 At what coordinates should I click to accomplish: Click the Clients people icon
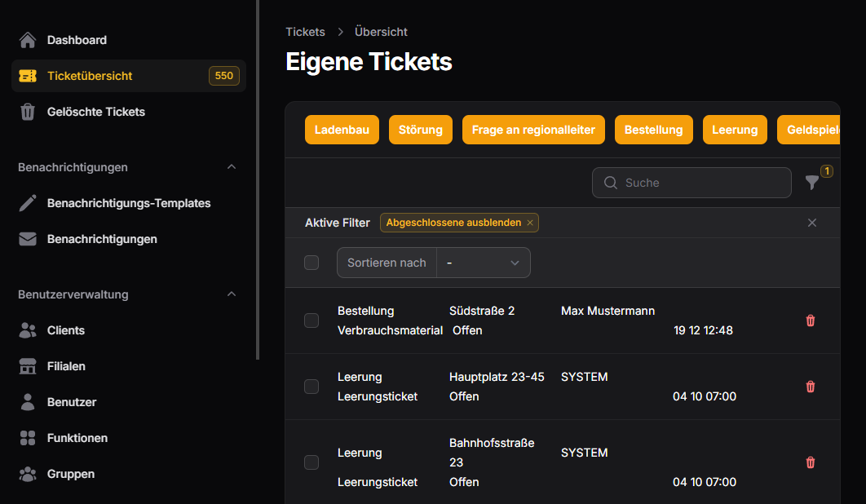click(28, 330)
